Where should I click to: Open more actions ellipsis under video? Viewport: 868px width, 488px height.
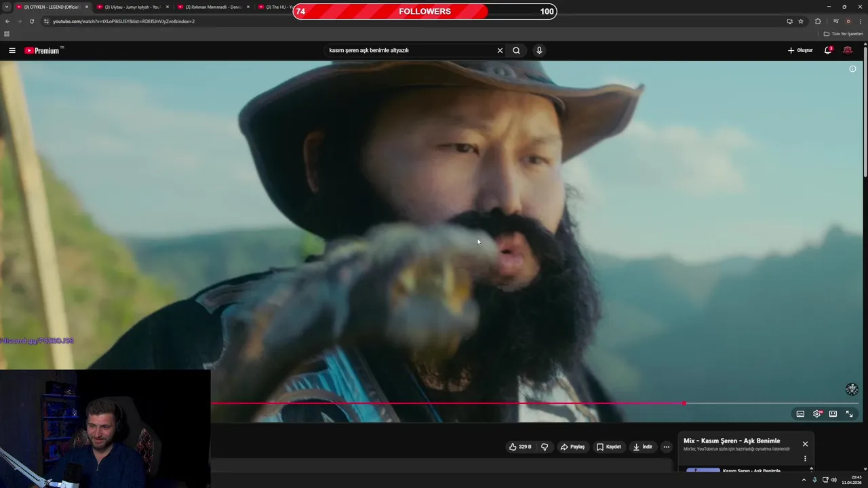coord(666,447)
